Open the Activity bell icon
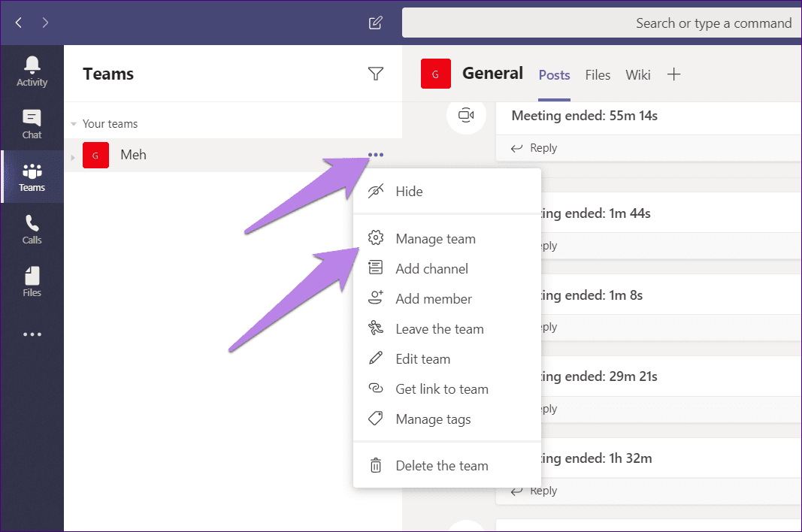Viewport: 802px width, 532px height. pos(32,71)
